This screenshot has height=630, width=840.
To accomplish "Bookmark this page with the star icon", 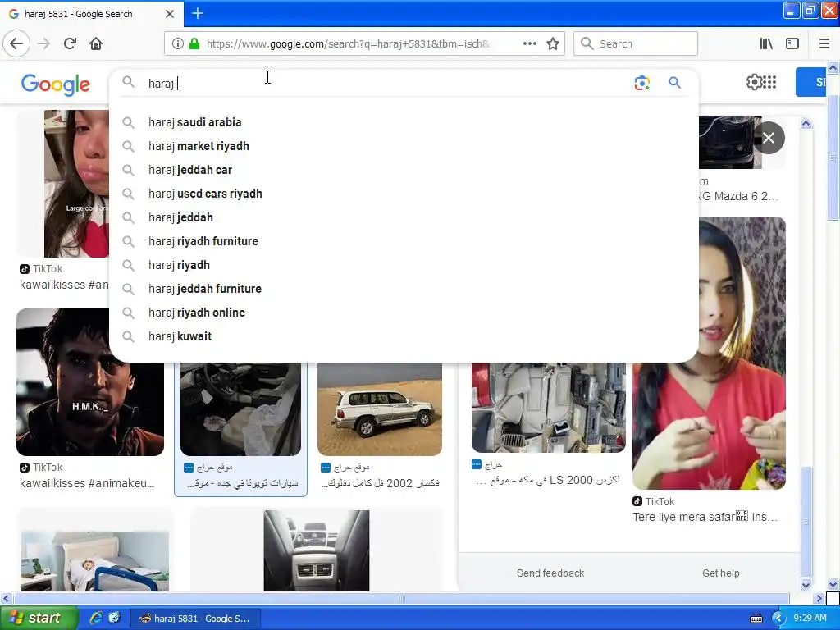I will [553, 43].
